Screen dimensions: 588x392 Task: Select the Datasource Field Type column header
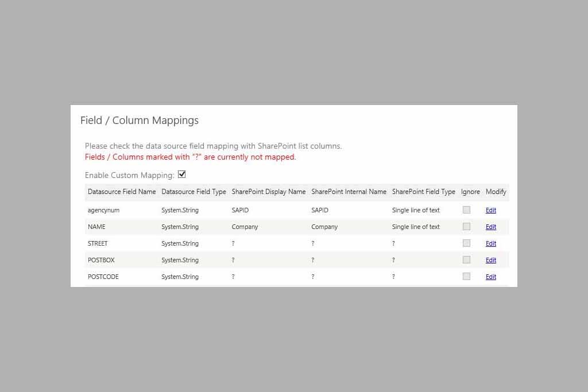[x=194, y=192]
